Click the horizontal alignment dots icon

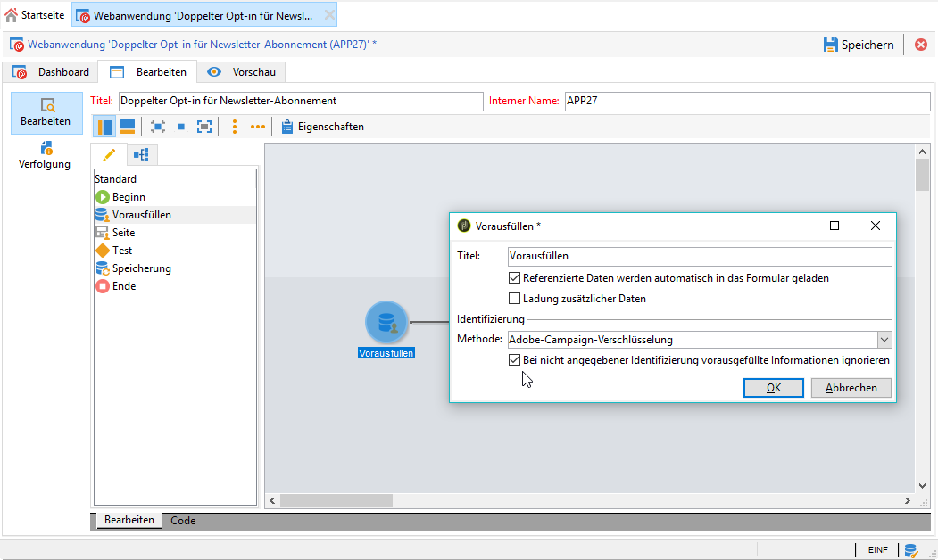pos(258,127)
